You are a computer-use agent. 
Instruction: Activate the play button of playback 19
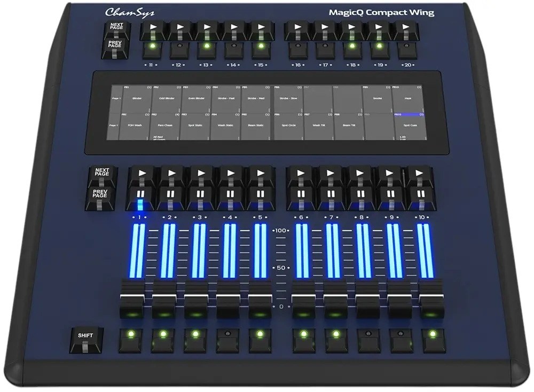[380, 31]
